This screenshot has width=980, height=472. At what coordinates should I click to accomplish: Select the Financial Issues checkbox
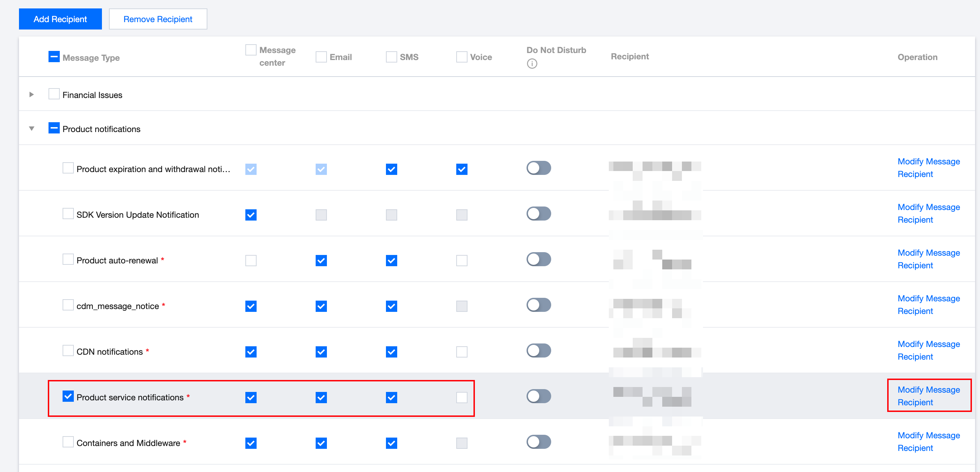54,94
